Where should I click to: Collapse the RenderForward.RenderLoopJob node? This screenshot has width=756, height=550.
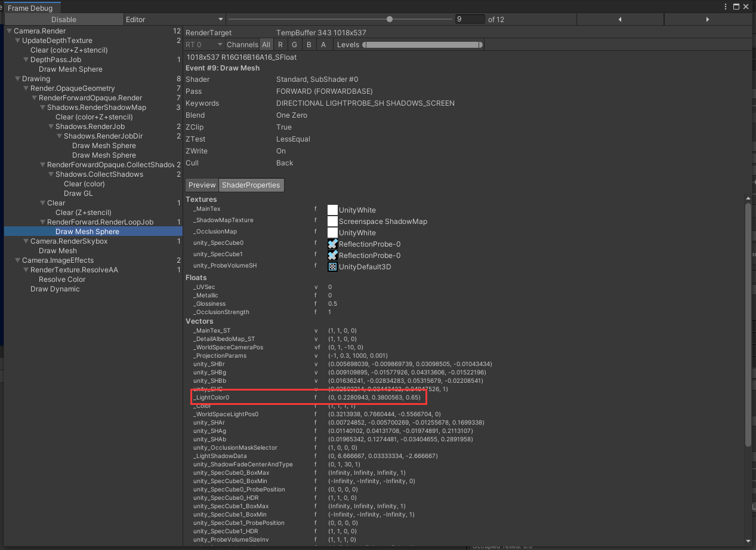pyautogui.click(x=42, y=222)
